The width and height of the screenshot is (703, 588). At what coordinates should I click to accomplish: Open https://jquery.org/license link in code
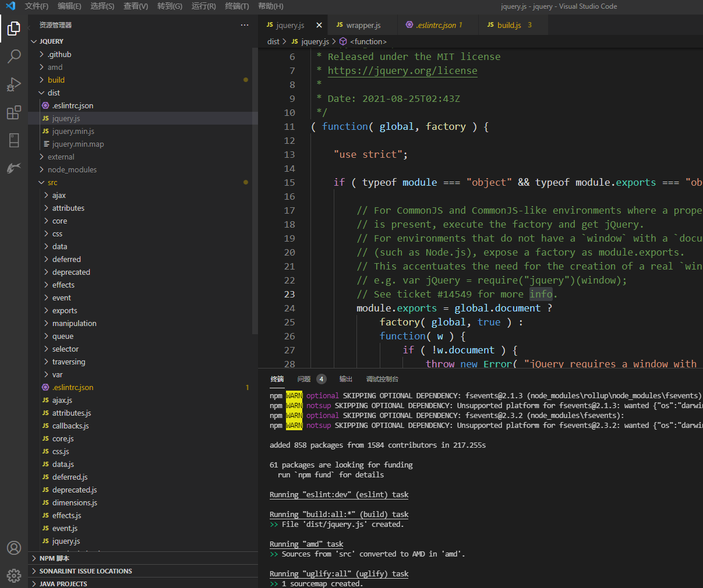tap(402, 70)
